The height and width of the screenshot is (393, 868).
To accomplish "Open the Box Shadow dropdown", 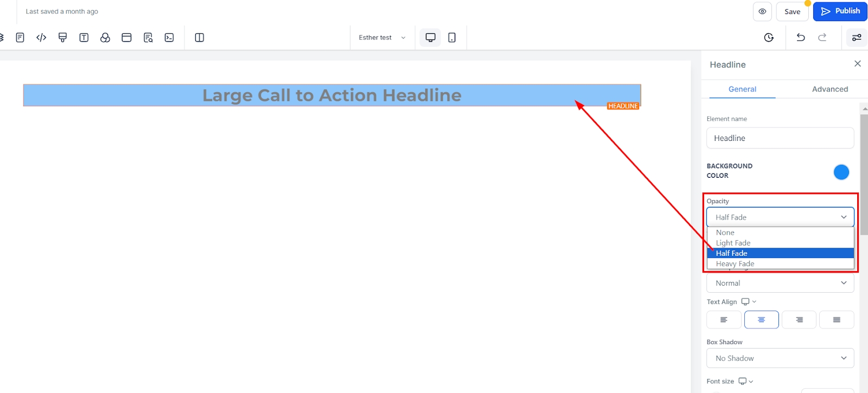I will pyautogui.click(x=780, y=358).
